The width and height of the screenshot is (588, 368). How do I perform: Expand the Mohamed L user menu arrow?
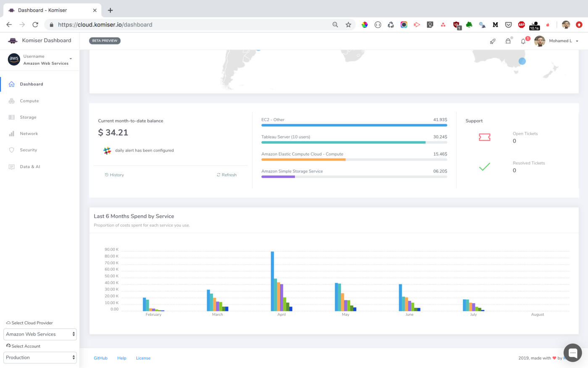(577, 41)
